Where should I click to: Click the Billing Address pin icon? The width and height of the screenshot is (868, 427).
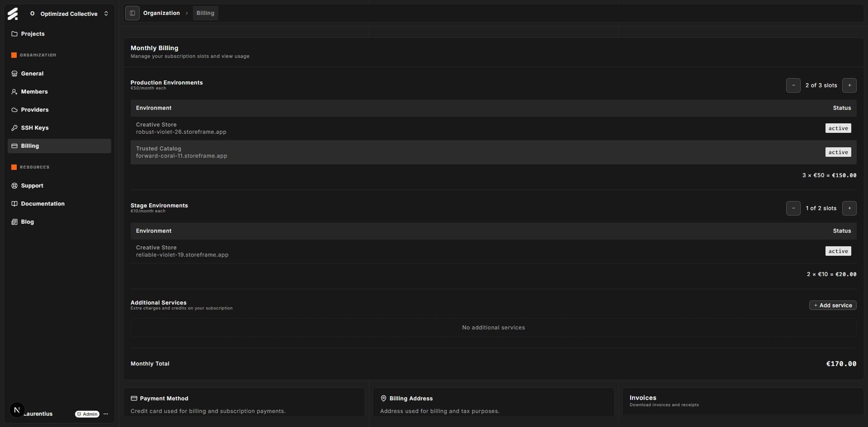click(x=383, y=399)
